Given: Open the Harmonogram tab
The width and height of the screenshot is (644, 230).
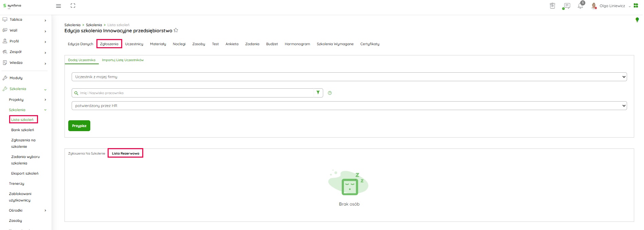Looking at the screenshot, I should point(297,44).
